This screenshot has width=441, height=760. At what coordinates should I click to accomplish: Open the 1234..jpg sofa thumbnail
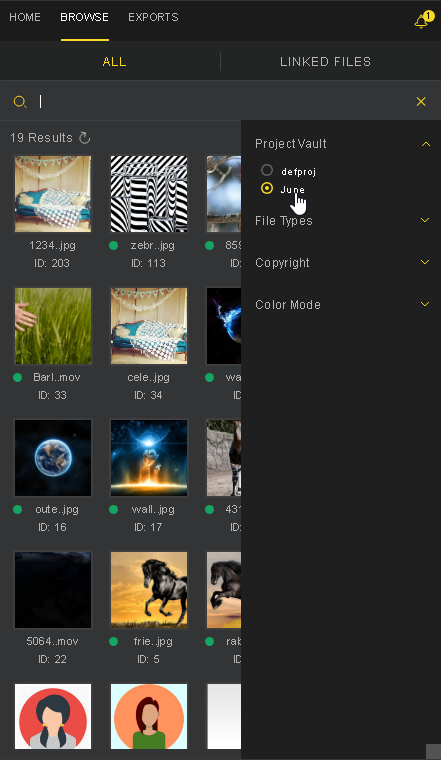[x=53, y=193]
